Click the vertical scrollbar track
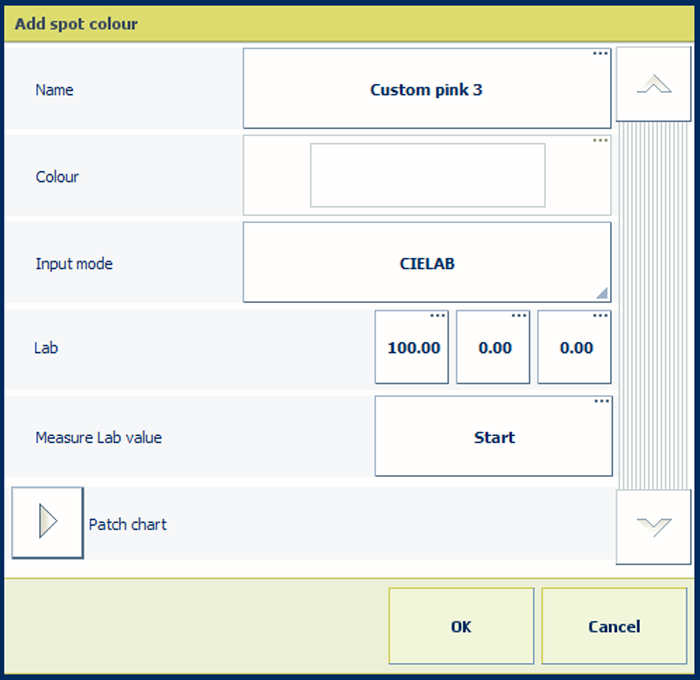Screen dimensions: 700x680 pyautogui.click(x=653, y=300)
